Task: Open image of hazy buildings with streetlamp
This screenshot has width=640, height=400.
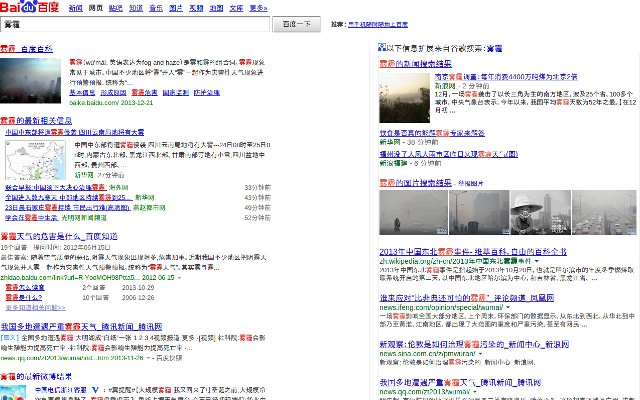Action: point(479,212)
